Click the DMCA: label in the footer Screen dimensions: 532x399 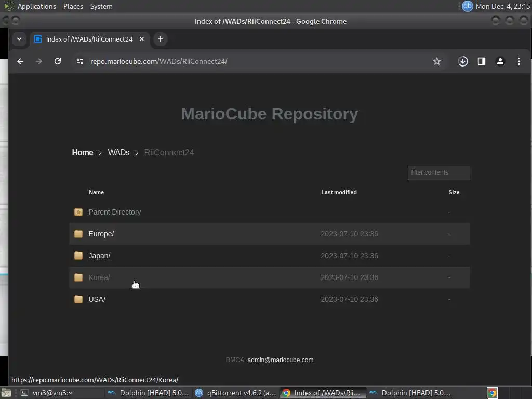235,360
